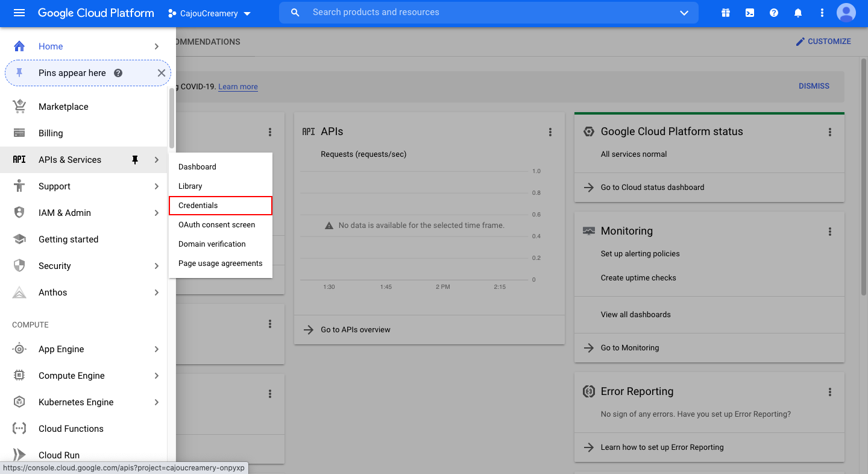
Task: Click the Cloud Functions icon
Action: point(19,429)
